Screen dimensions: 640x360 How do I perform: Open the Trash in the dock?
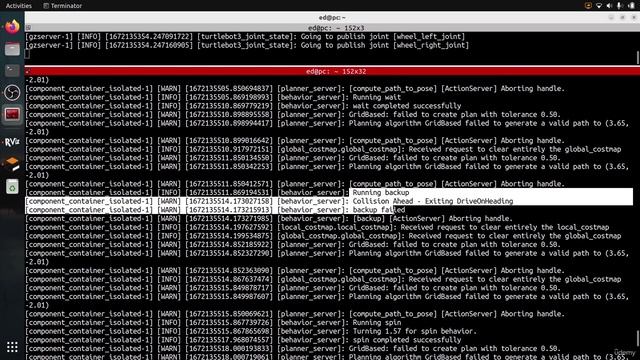pos(12,187)
